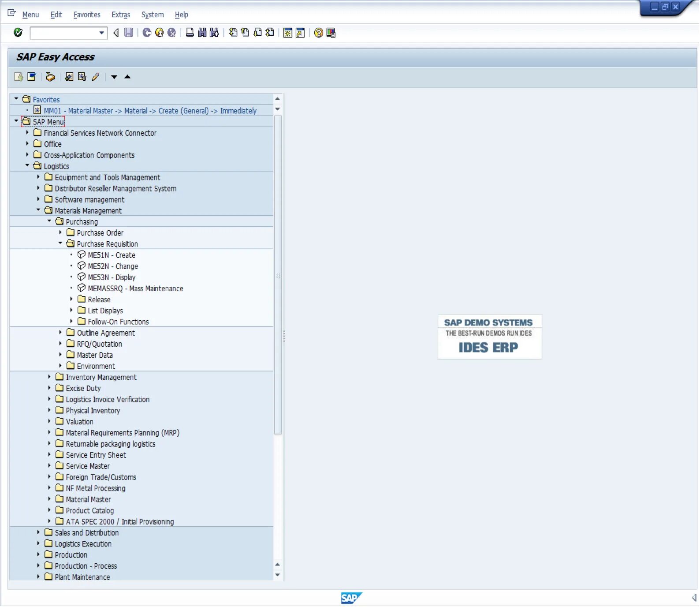The height and width of the screenshot is (607, 700).
Task: Select the Release folder
Action: click(x=99, y=300)
